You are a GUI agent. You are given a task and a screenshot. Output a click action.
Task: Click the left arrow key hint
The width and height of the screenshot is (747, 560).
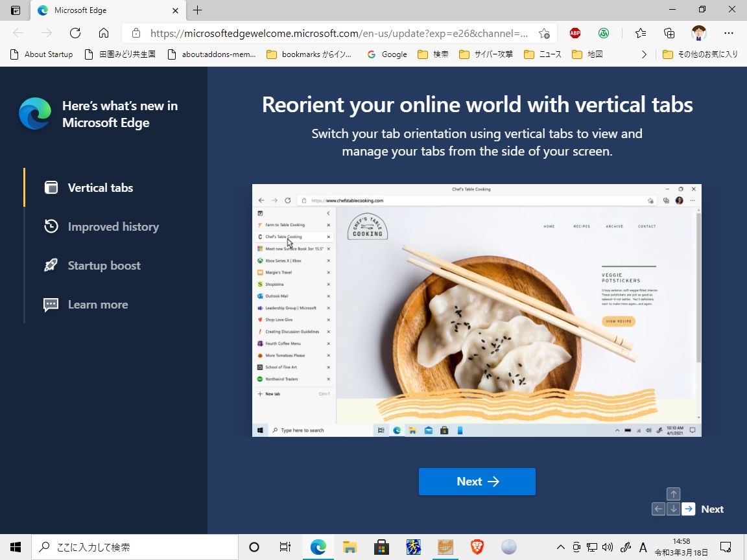click(658, 509)
